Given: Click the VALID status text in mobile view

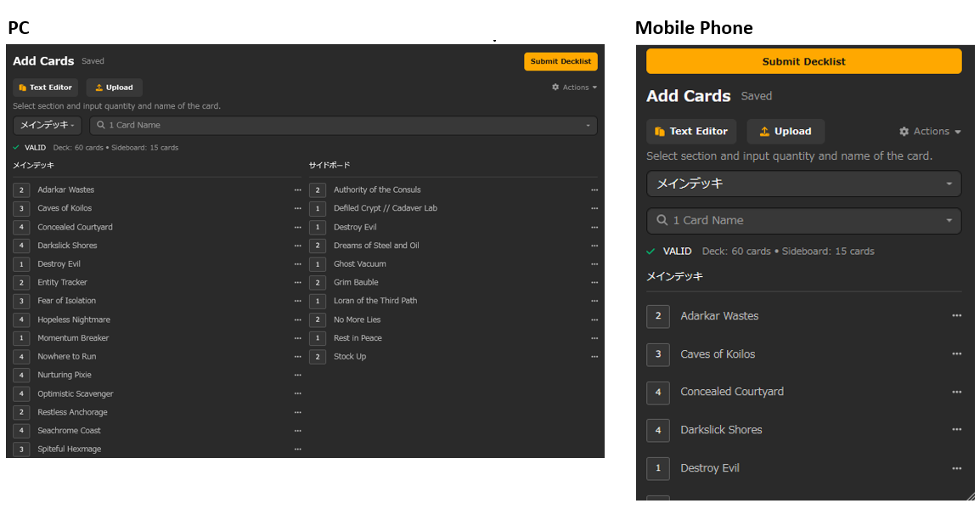Looking at the screenshot, I should pos(677,252).
